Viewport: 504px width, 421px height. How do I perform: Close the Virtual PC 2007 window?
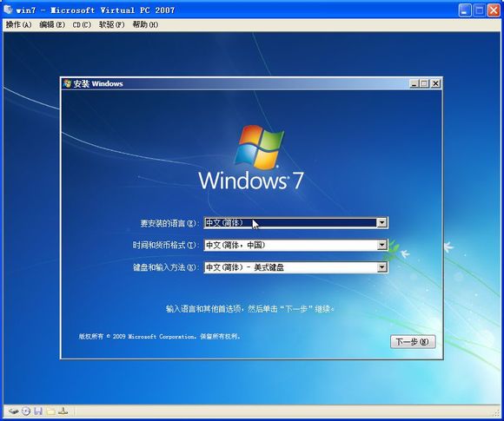(494, 10)
